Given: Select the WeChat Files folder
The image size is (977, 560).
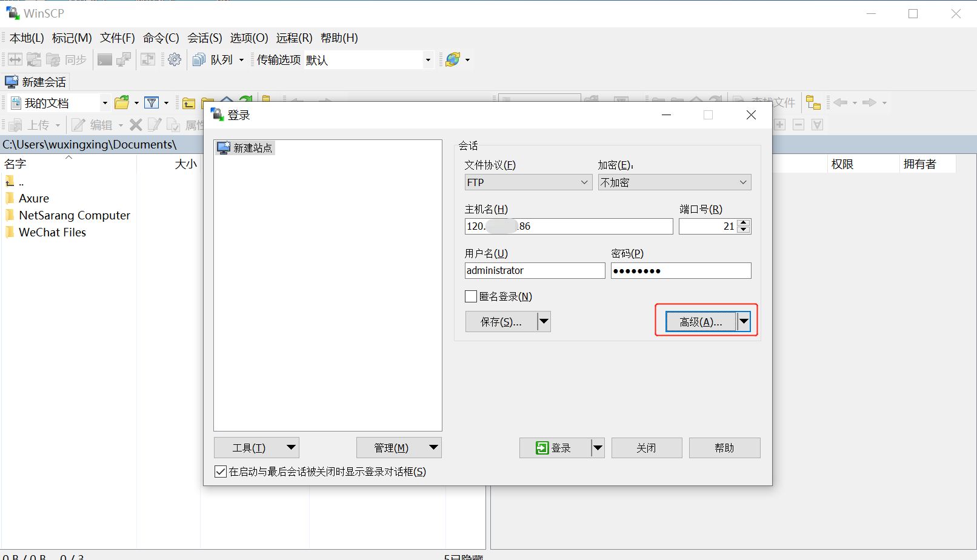Looking at the screenshot, I should [x=45, y=232].
